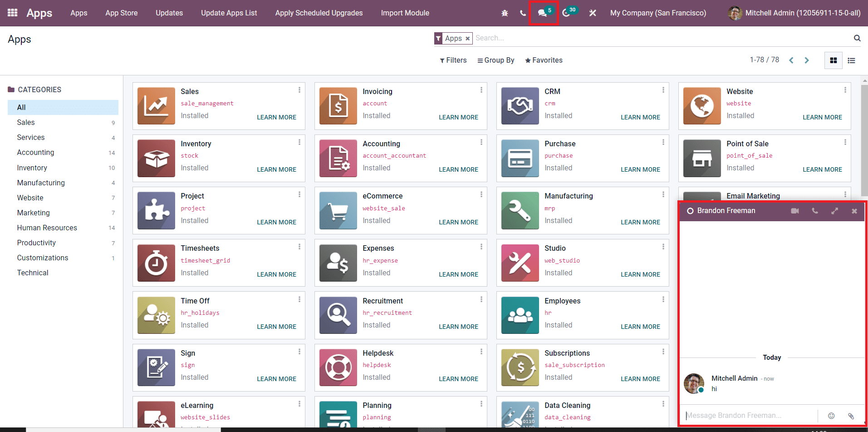
Task: Open the conversations messages icon
Action: pos(542,13)
